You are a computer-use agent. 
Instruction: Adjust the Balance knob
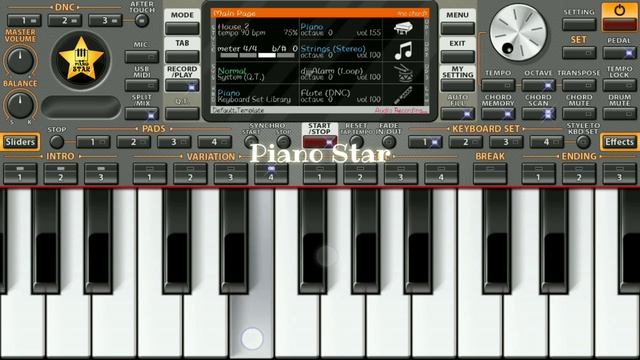(x=20, y=105)
